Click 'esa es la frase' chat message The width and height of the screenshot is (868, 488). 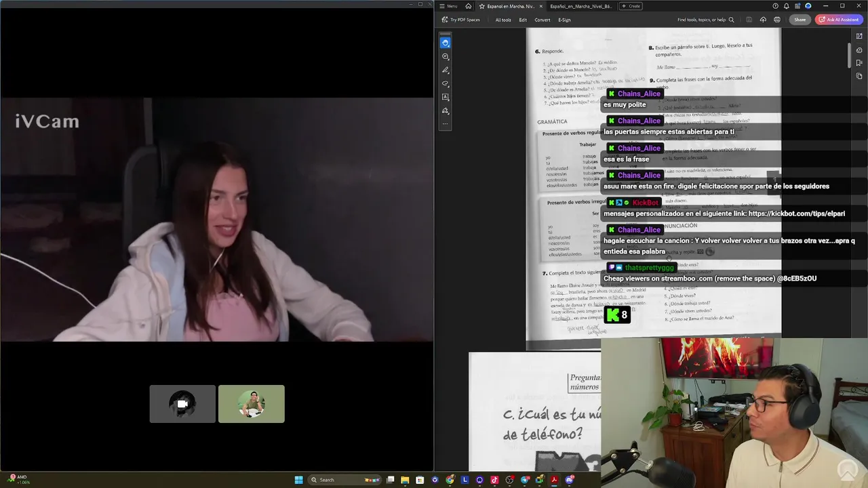click(x=627, y=159)
